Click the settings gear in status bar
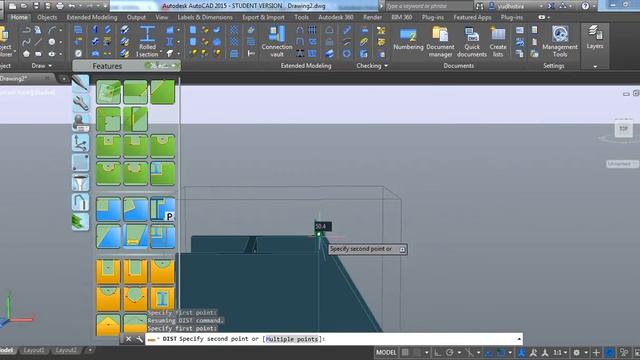Image resolution: width=640 pixels, height=360 pixels. pyautogui.click(x=576, y=352)
